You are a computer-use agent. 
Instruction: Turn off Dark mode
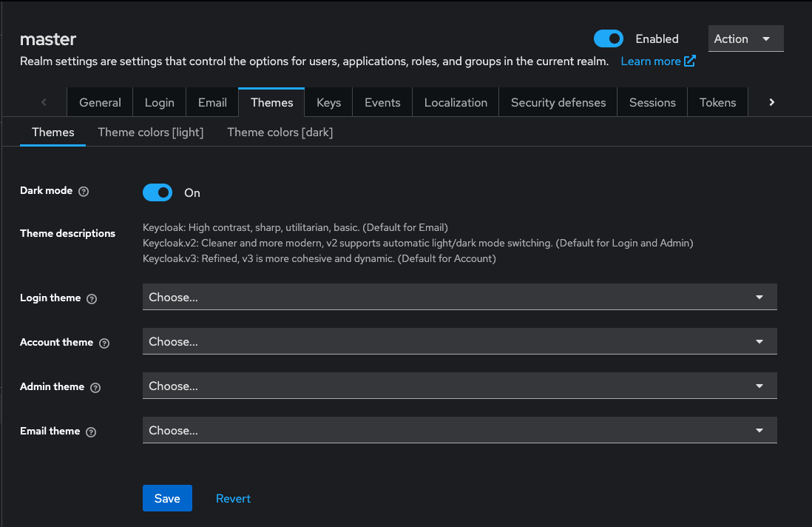coord(158,192)
